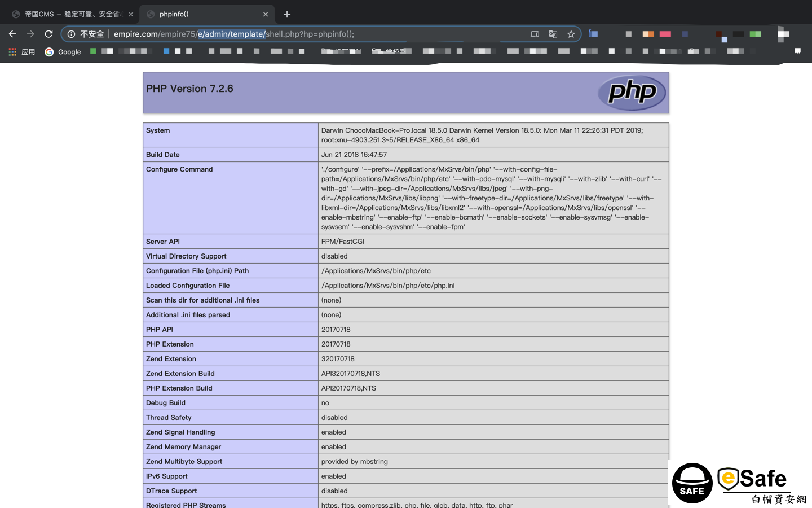
Task: Click the PHP API label
Action: (x=160, y=330)
